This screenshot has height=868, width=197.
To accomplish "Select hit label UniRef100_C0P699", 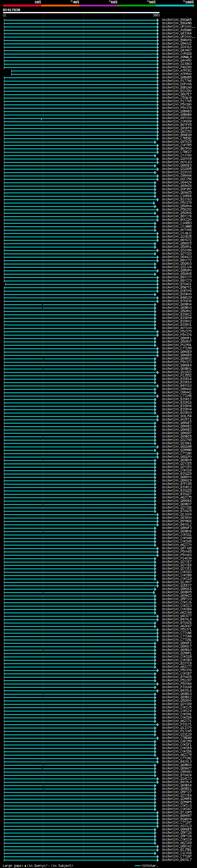I will click(177, 121).
